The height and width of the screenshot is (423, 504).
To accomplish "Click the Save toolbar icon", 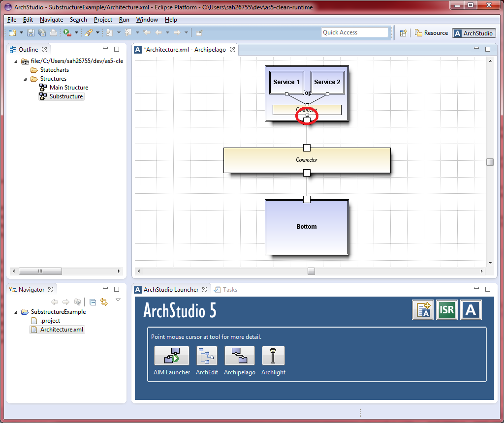I will (31, 32).
